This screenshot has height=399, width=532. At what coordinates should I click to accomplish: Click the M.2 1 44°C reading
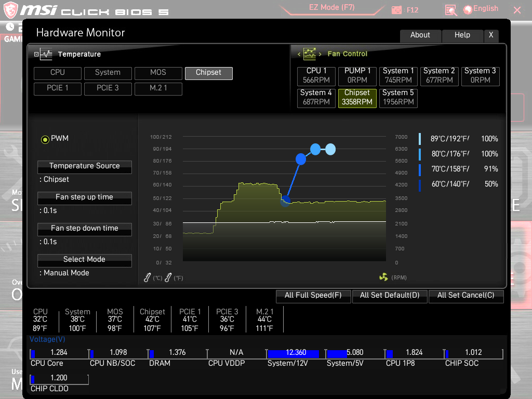pyautogui.click(x=264, y=320)
